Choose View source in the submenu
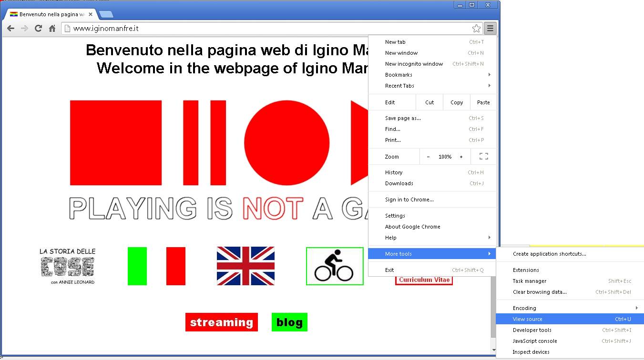This screenshot has width=644, height=360. [570, 319]
